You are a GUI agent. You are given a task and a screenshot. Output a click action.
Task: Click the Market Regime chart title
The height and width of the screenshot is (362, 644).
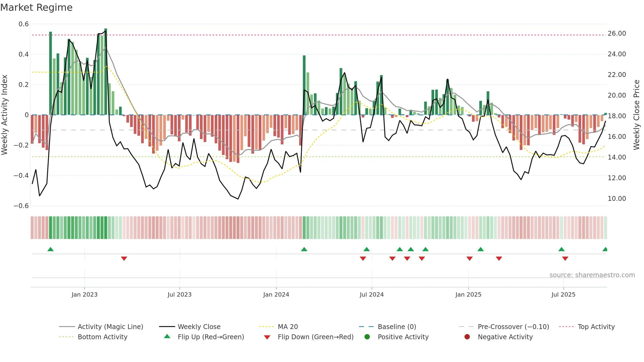pos(36,8)
